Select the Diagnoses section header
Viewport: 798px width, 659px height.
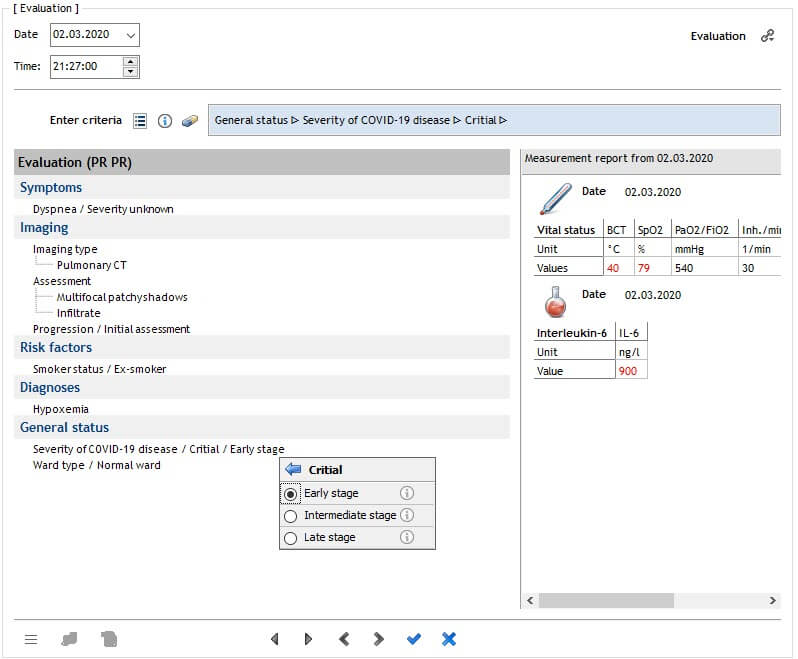(262, 387)
